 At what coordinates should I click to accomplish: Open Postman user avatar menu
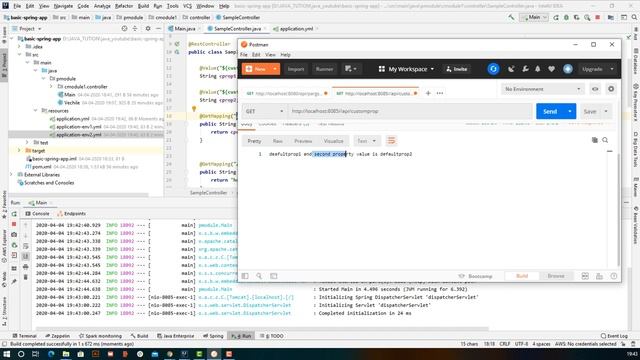coord(568,69)
